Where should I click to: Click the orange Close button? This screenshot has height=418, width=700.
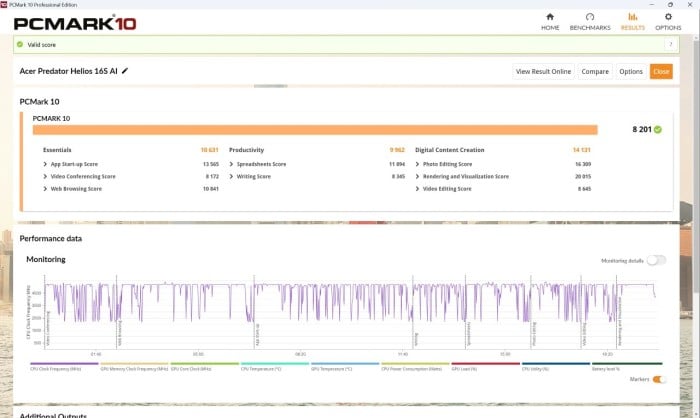(x=660, y=71)
